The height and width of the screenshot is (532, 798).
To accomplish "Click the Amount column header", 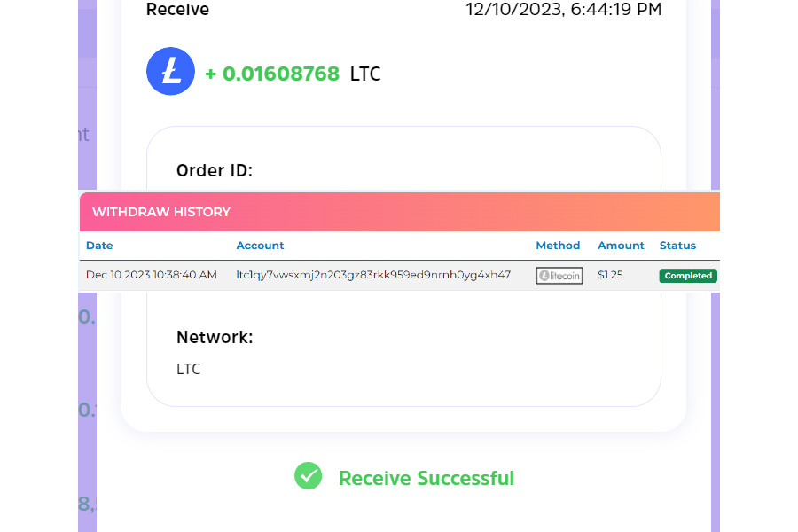I will [x=621, y=246].
